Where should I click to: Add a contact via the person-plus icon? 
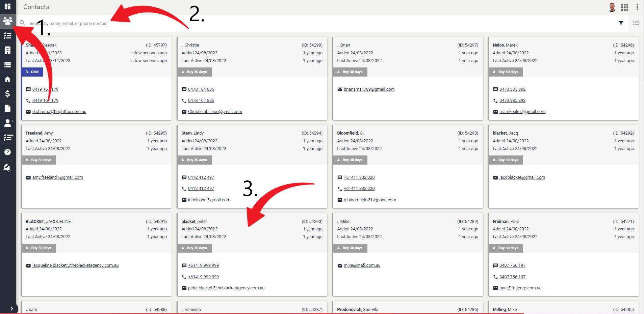click(8, 123)
